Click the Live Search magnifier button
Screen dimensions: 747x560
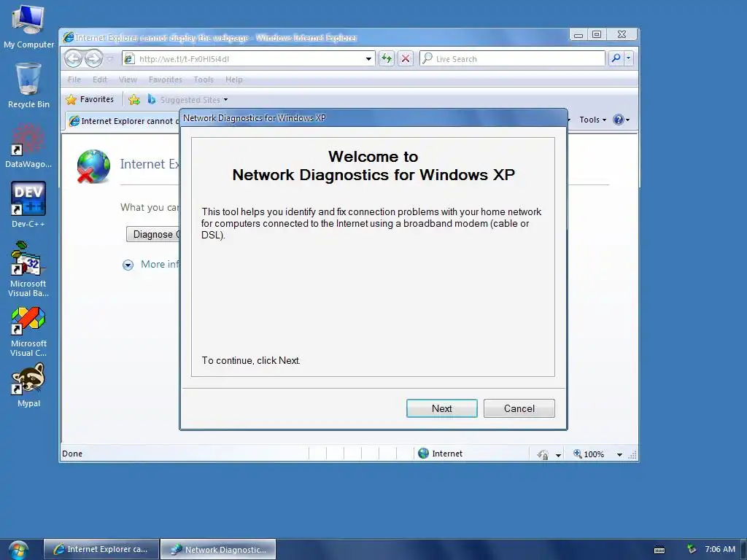(x=616, y=58)
